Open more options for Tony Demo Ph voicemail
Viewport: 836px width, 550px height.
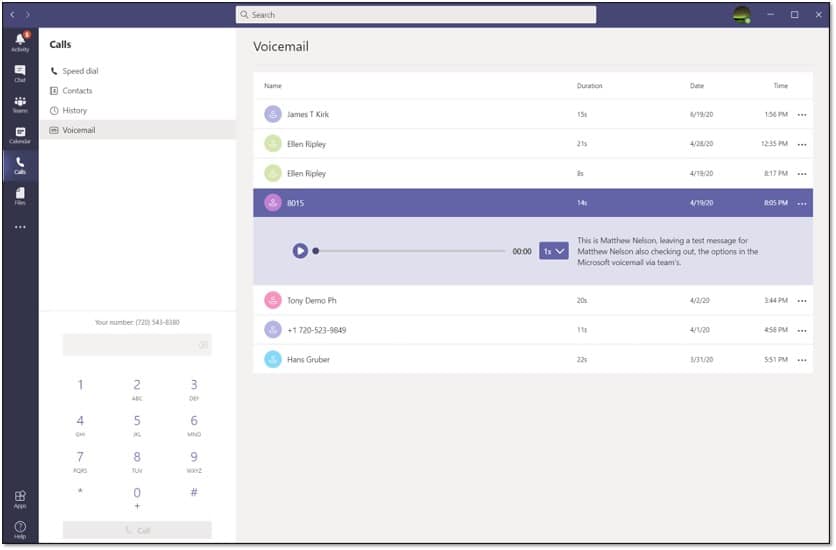point(802,301)
